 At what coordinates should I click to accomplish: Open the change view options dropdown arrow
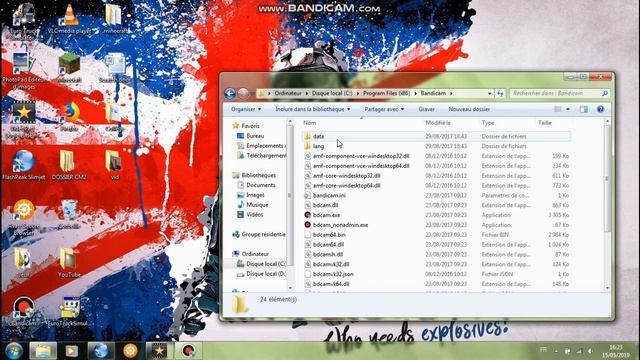568,109
